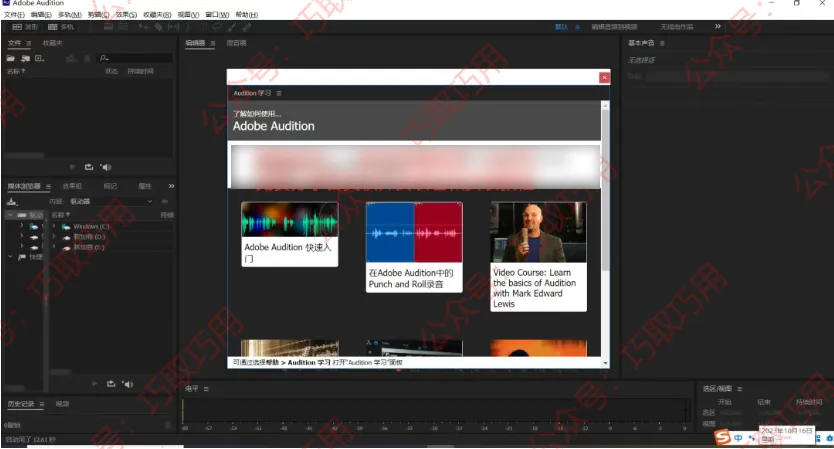Screen dimensions: 834x449
Task: Open the 文件(F) menu
Action: pyautogui.click(x=14, y=15)
